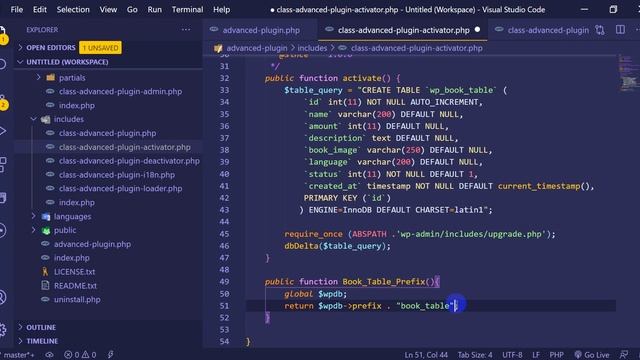Split the editor right
This screenshot has width=640, height=360.
pos(620,30)
